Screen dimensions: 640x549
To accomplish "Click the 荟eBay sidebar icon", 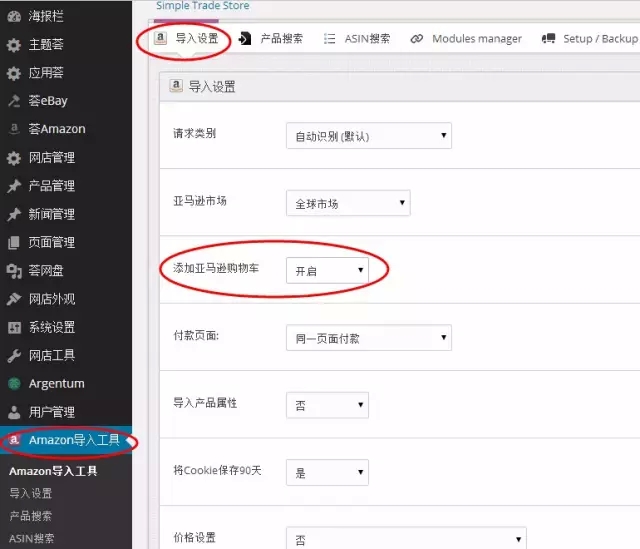I will 13,101.
